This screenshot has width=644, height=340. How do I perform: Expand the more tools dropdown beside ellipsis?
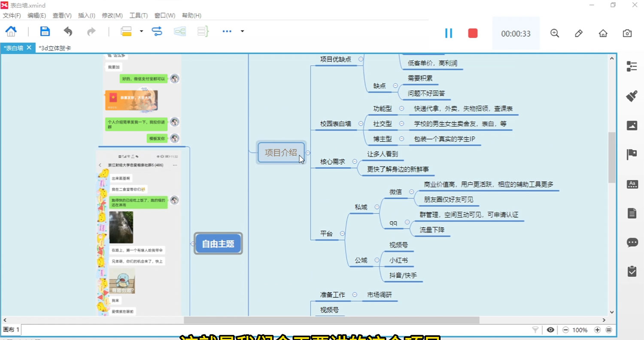tap(242, 31)
